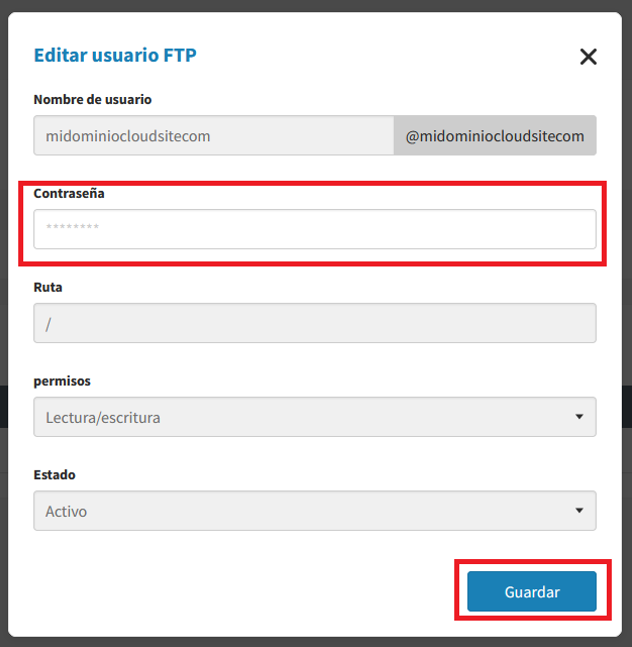Click the Lectura/escritura selected value
The height and width of the screenshot is (647, 632).
[x=103, y=417]
